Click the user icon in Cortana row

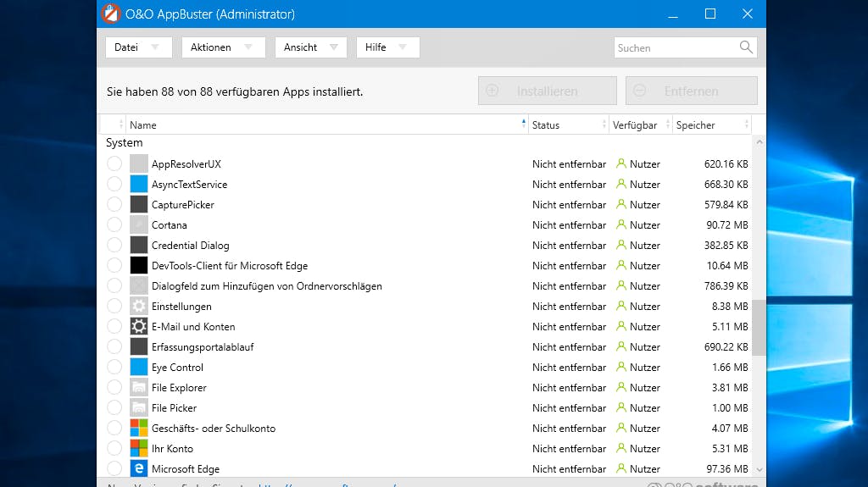621,224
